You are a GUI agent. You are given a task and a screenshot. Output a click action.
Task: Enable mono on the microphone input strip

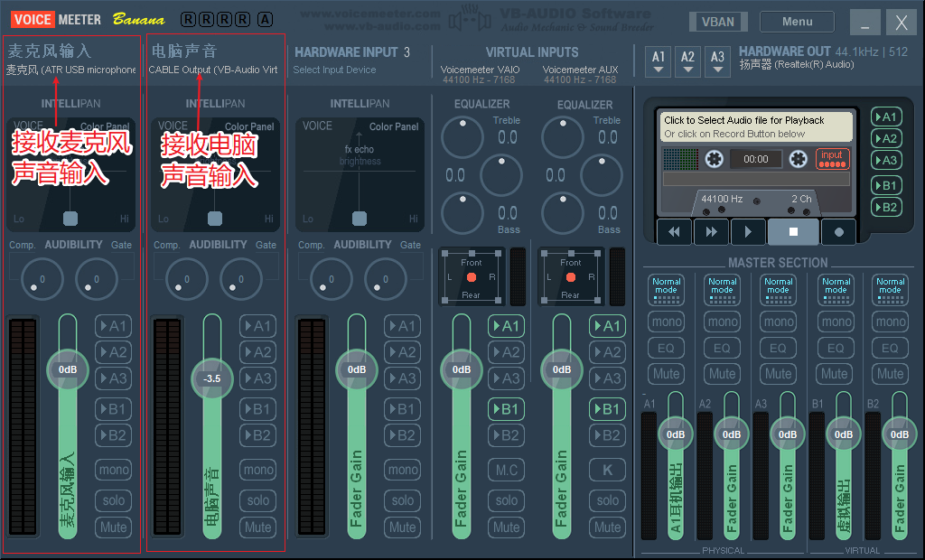113,470
